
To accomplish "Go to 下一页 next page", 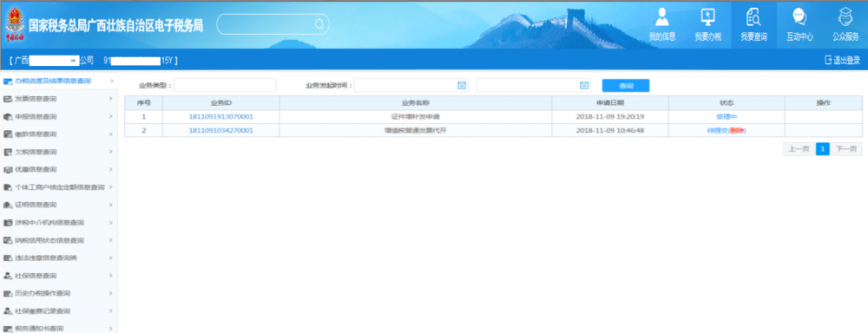I will click(x=846, y=149).
